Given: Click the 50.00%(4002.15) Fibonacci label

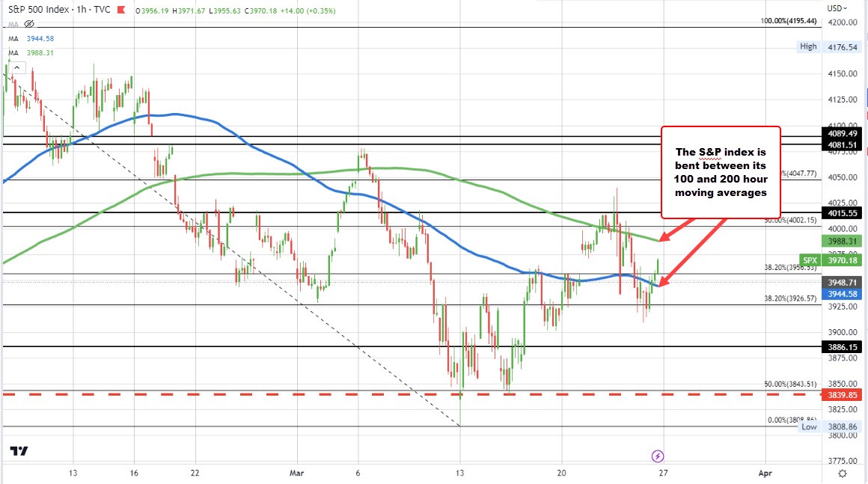Looking at the screenshot, I should [790, 220].
